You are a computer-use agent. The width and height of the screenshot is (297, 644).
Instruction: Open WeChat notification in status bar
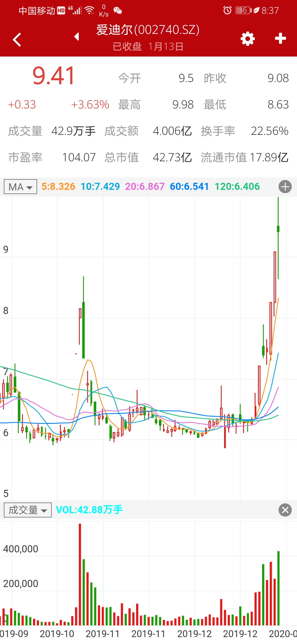(x=118, y=10)
